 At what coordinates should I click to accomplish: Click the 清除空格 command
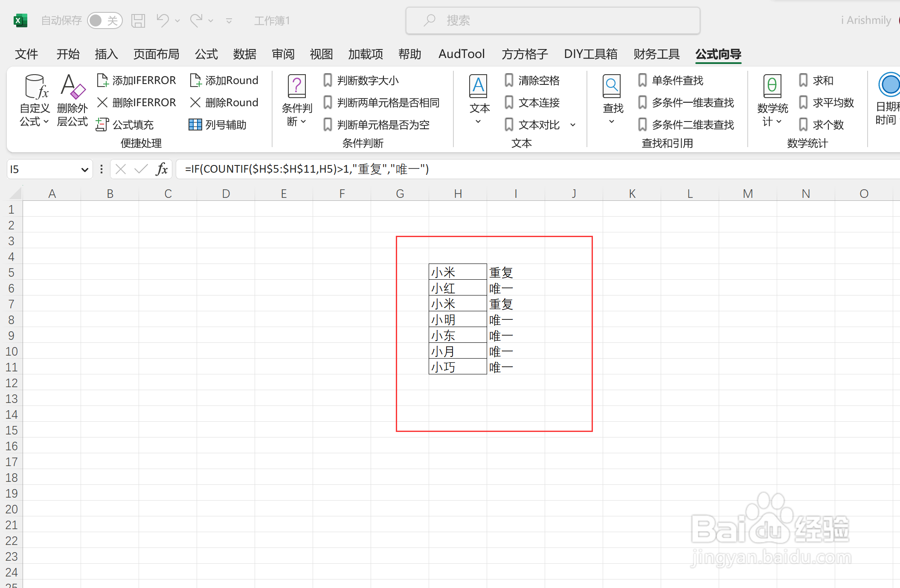pos(532,80)
